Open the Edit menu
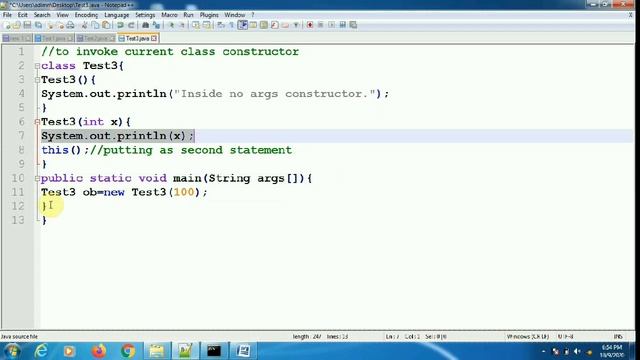This screenshot has width=640, height=360. 22,15
